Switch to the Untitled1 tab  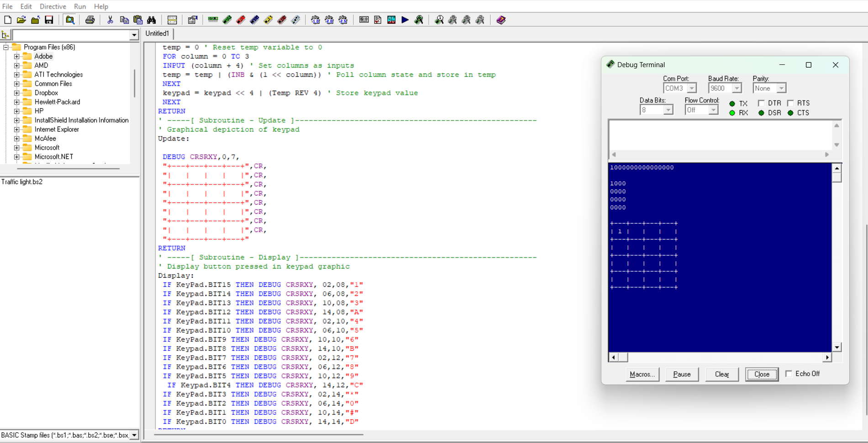pyautogui.click(x=158, y=33)
